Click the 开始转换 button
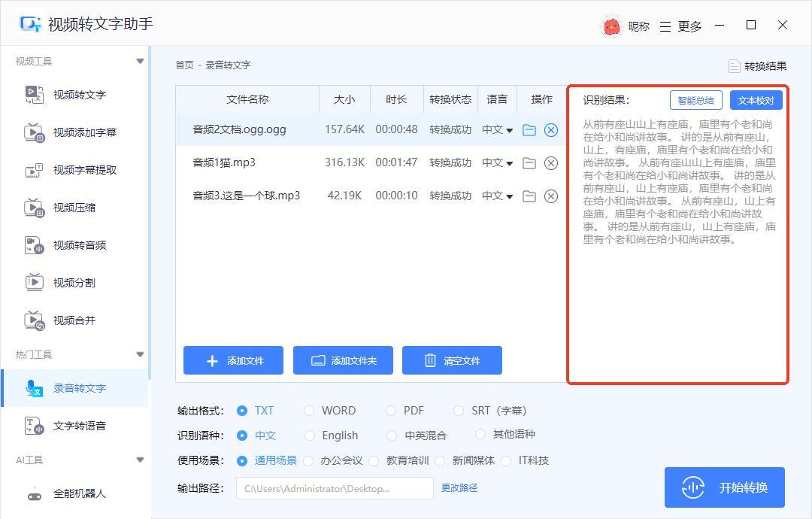The image size is (812, 519). tap(724, 487)
